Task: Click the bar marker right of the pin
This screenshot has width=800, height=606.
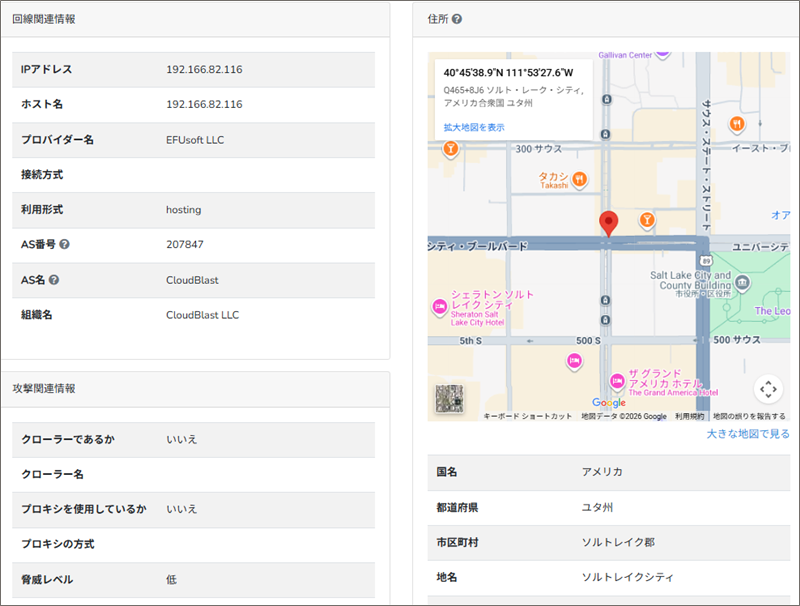Action: tap(648, 219)
